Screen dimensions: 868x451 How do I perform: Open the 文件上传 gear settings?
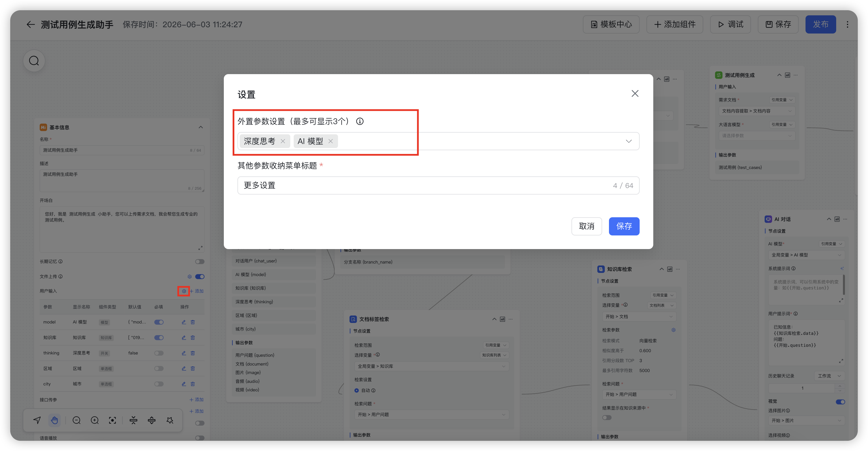click(x=190, y=277)
